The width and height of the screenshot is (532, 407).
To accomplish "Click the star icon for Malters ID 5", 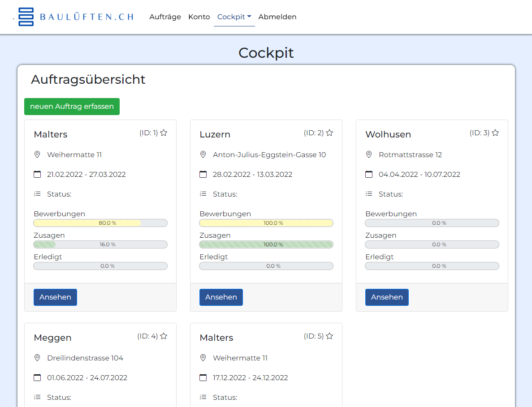I will 329,336.
